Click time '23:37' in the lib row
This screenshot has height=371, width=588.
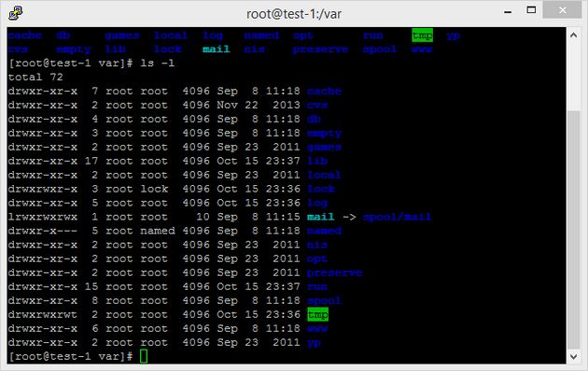(283, 161)
